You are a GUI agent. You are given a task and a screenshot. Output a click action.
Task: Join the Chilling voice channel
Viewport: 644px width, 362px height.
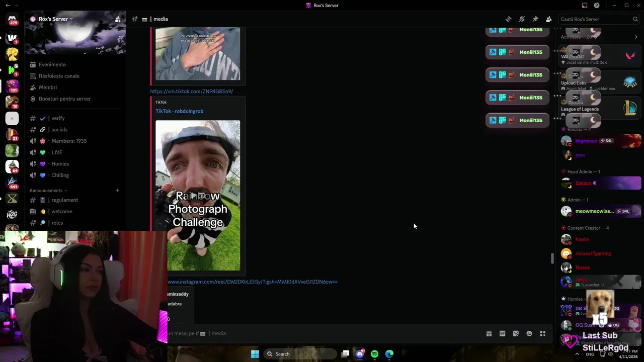[x=60, y=175]
